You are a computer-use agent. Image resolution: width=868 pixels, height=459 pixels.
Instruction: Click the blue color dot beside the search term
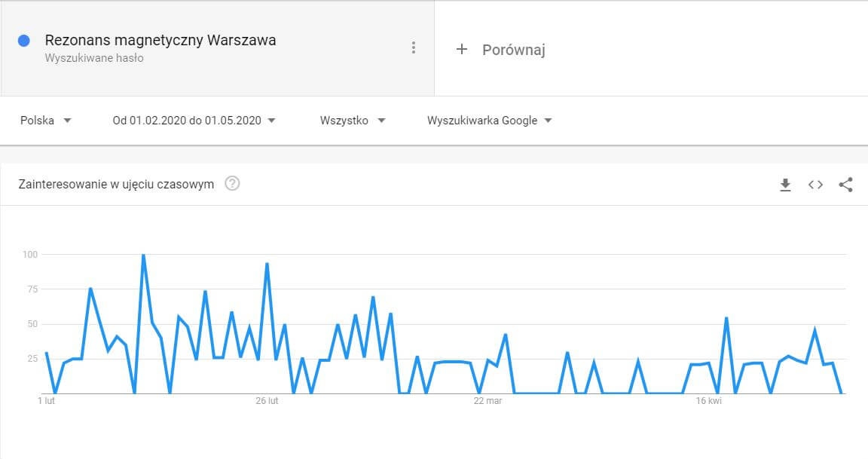[23, 40]
